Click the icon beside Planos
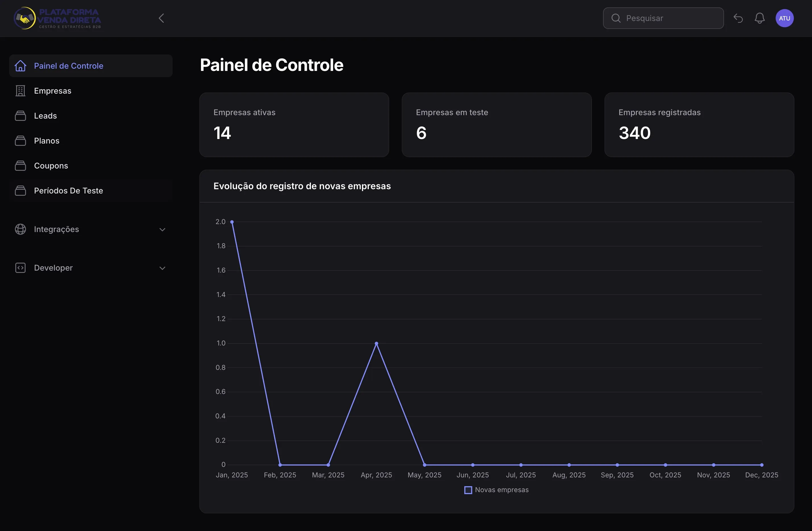This screenshot has height=531, width=812. [20, 141]
